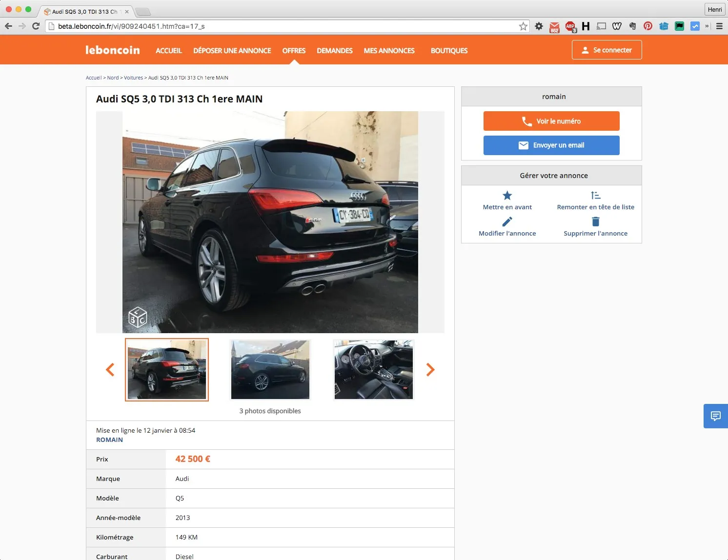Image resolution: width=728 pixels, height=560 pixels.
Task: Show the previous photo with the left arrow
Action: (110, 370)
